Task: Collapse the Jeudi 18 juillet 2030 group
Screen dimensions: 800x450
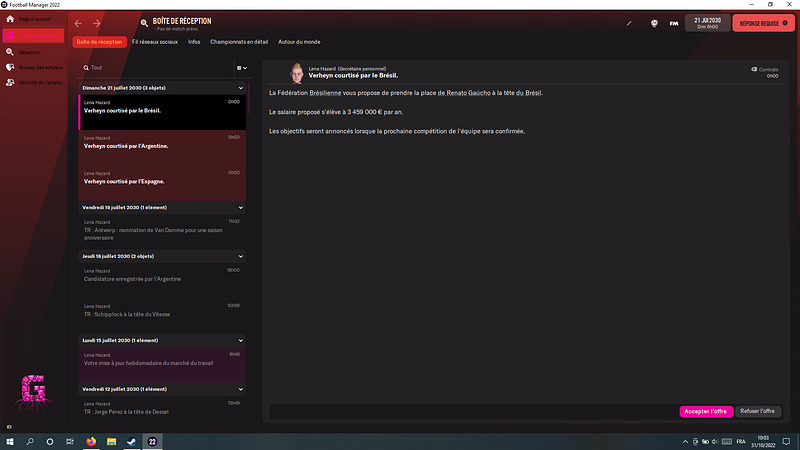Action: (241, 257)
